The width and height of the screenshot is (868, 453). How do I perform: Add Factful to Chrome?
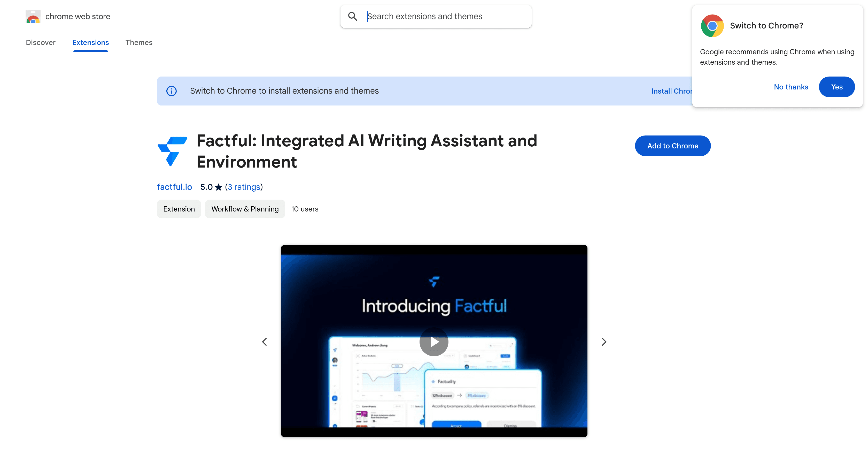click(x=672, y=145)
